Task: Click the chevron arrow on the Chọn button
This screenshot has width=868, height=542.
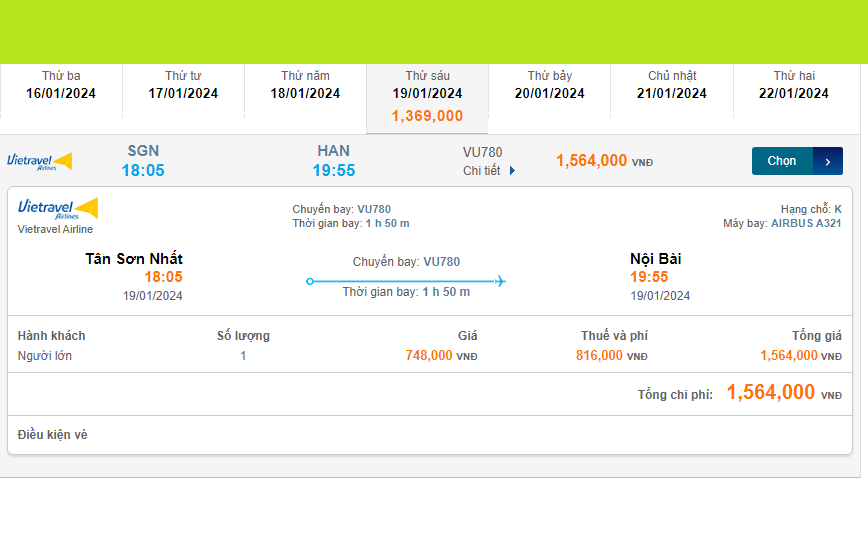Action: coord(828,161)
